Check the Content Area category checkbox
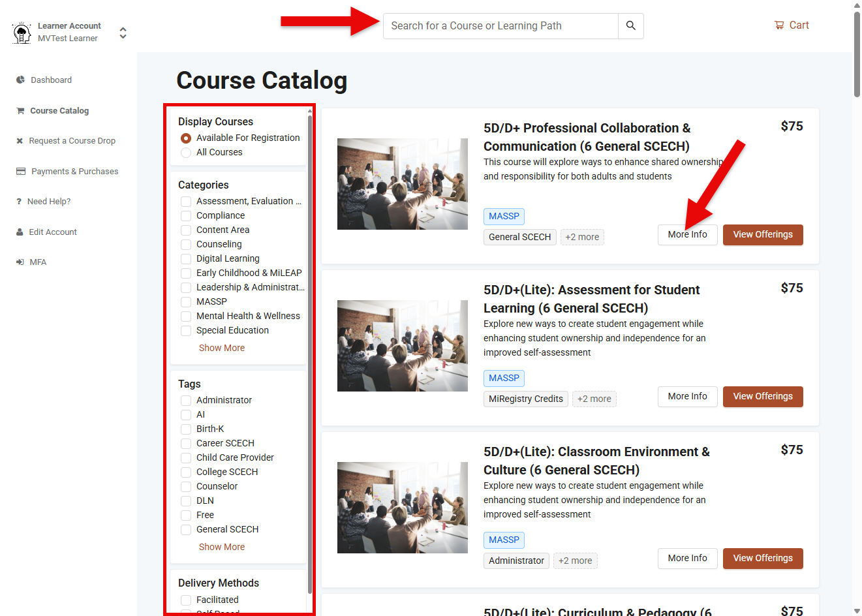 [186, 230]
